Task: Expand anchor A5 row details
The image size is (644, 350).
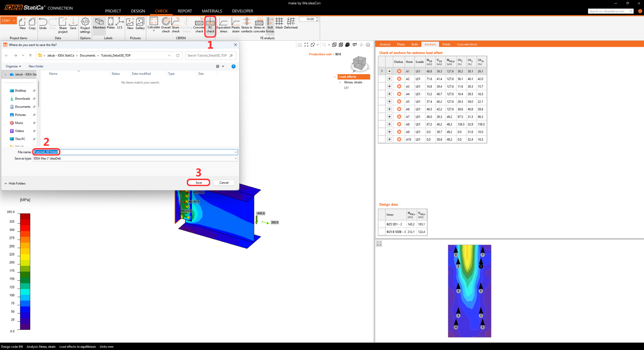Action: pos(389,101)
